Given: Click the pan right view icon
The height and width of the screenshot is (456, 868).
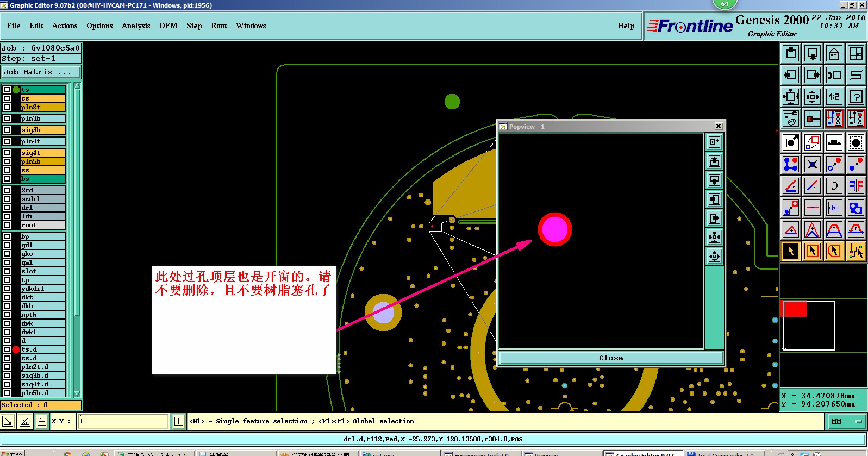Looking at the screenshot, I should pyautogui.click(x=813, y=75).
